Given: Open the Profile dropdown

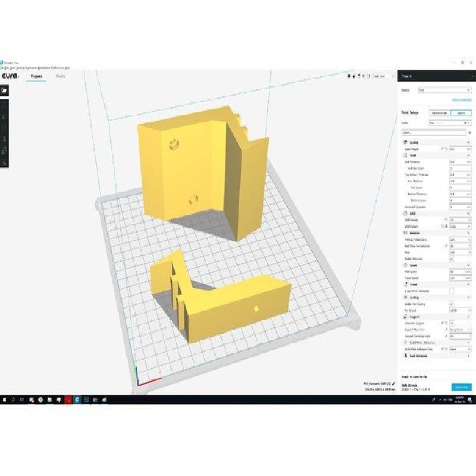Looking at the screenshot, I should 450,123.
